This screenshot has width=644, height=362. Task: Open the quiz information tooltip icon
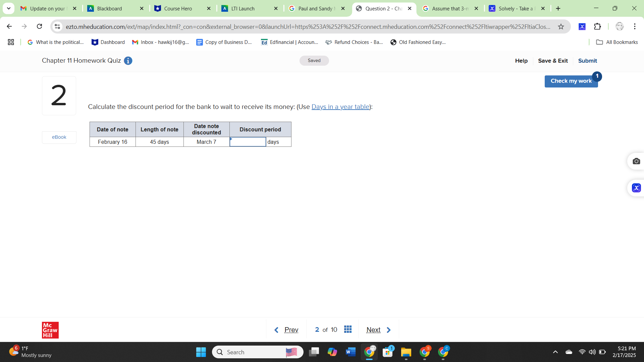point(128,61)
